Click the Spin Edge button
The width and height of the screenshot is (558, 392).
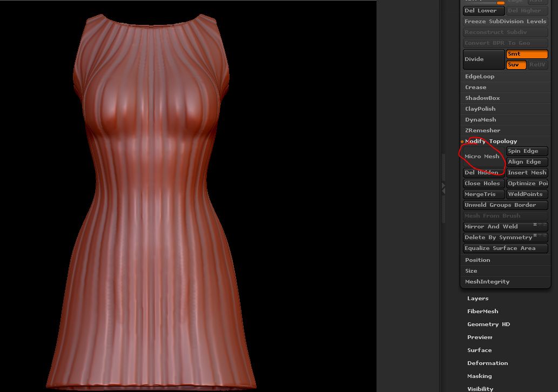pos(527,151)
